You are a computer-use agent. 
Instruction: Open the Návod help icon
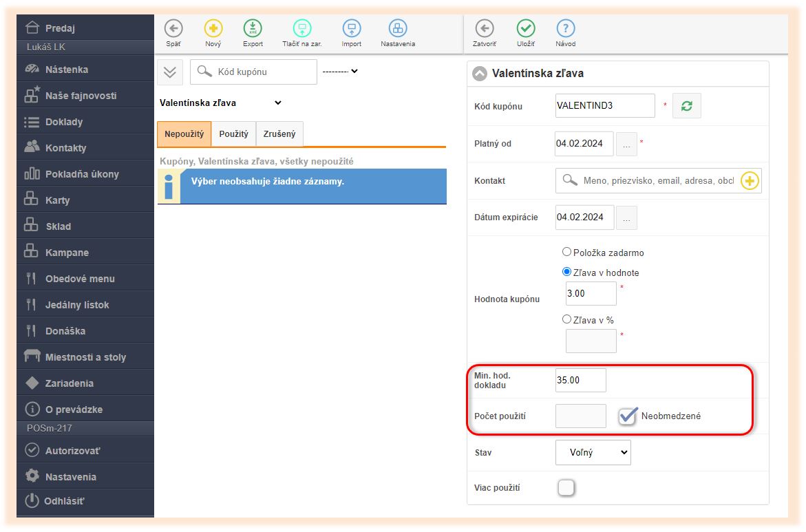tap(565, 28)
